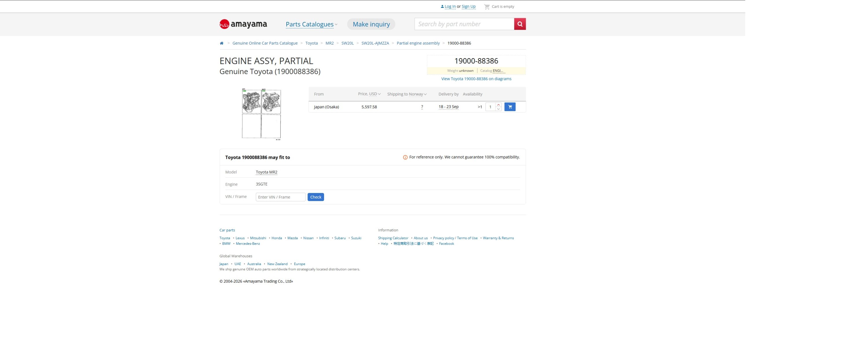Click the 19000-88386 part number heading
The width and height of the screenshot is (868, 362).
pos(476,61)
